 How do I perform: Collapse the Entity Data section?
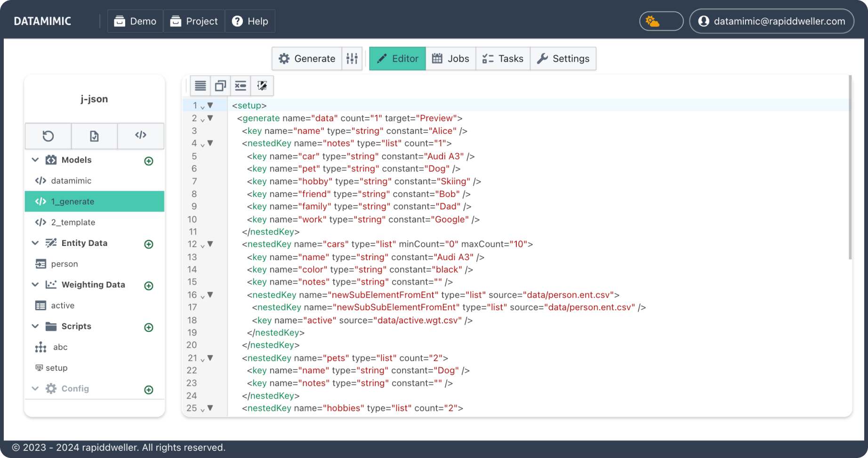click(x=35, y=243)
